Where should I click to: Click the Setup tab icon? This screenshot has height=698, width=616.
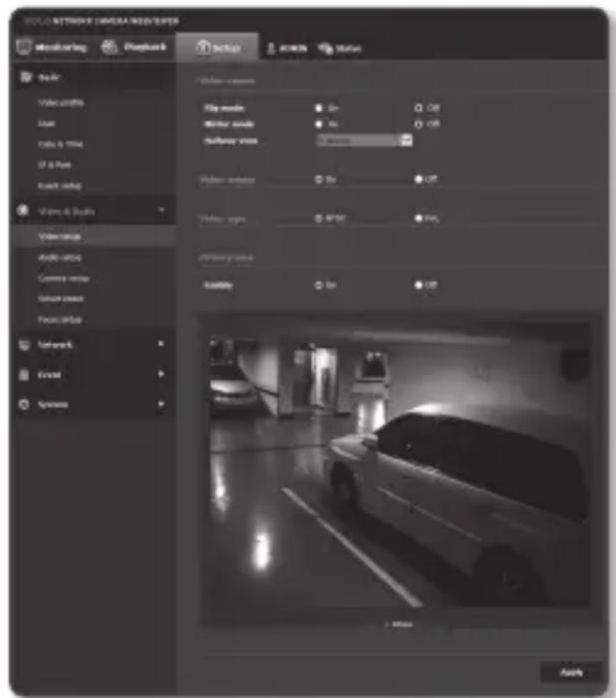[202, 46]
